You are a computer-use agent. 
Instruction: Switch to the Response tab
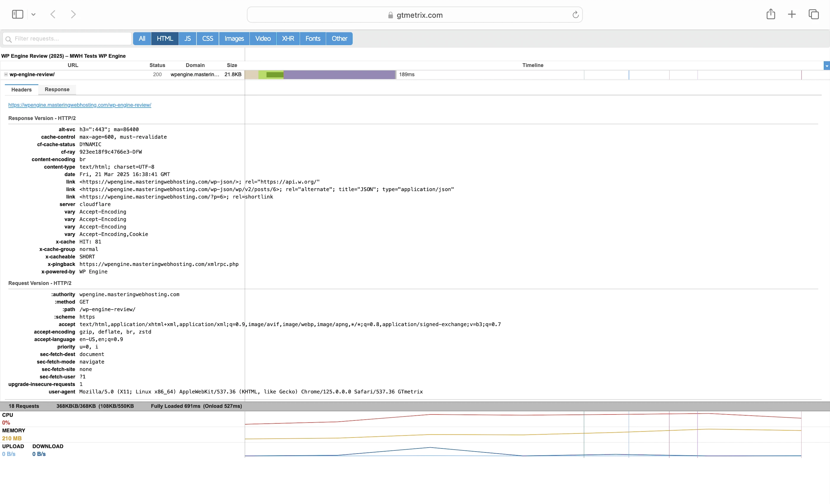(x=57, y=90)
